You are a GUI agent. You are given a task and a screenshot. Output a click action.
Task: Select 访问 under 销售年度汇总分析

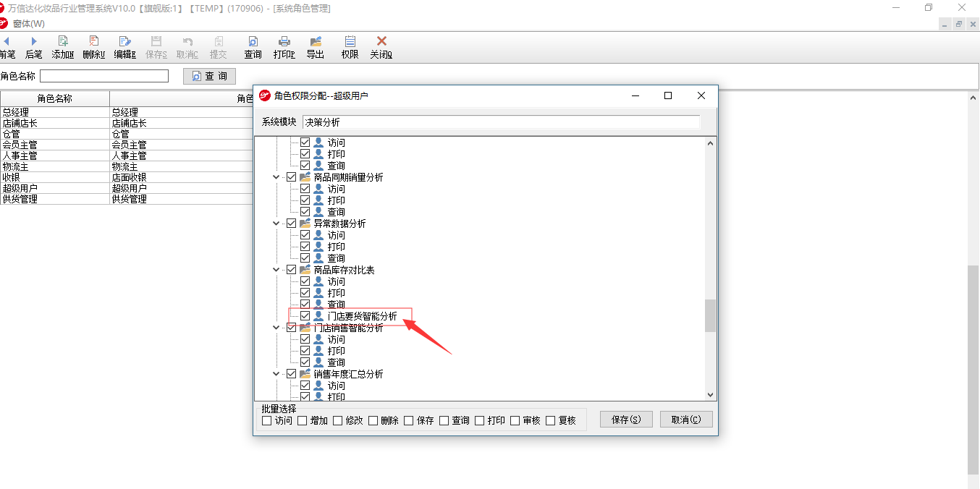(x=337, y=386)
